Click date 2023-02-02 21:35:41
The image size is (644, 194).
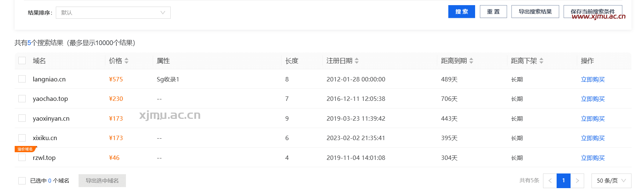(x=356, y=138)
